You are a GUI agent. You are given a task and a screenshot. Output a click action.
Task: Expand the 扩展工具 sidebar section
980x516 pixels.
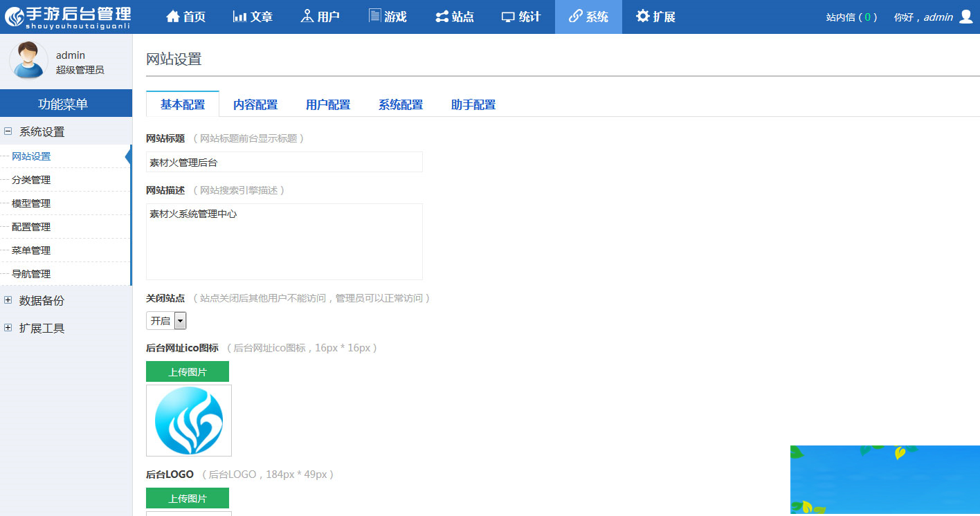click(x=42, y=329)
